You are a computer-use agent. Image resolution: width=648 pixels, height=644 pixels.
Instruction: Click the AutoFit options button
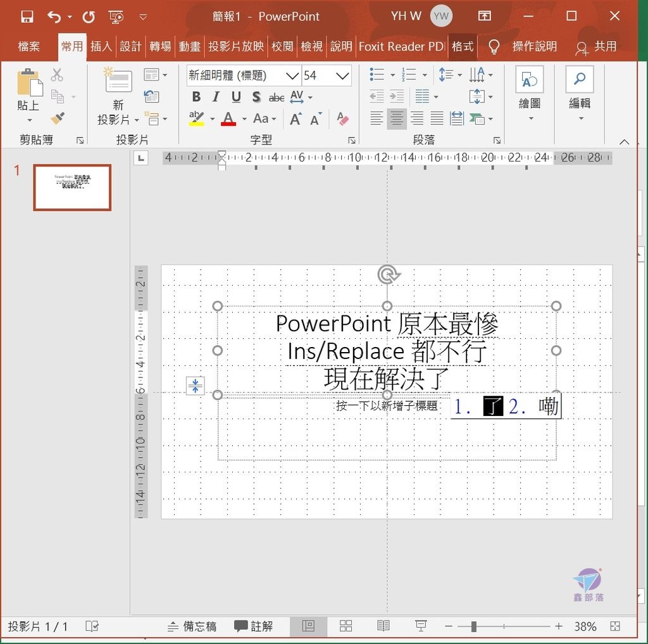195,386
